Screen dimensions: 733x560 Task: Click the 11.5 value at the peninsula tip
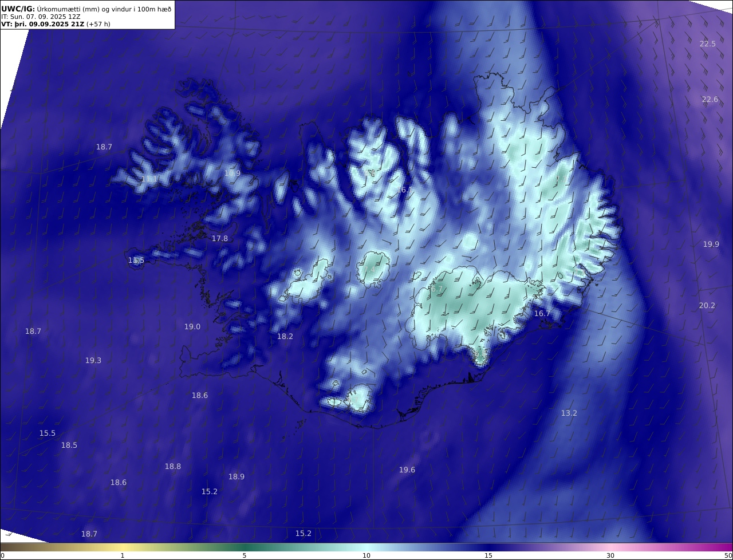[136, 261]
